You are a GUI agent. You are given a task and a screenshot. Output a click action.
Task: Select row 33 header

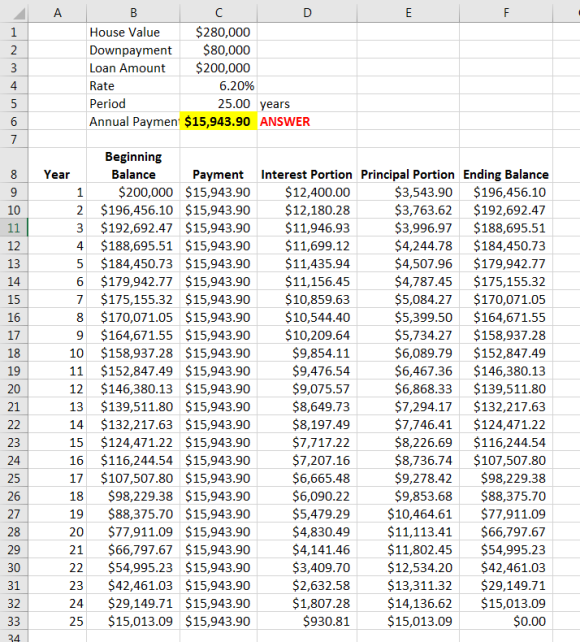[14, 622]
